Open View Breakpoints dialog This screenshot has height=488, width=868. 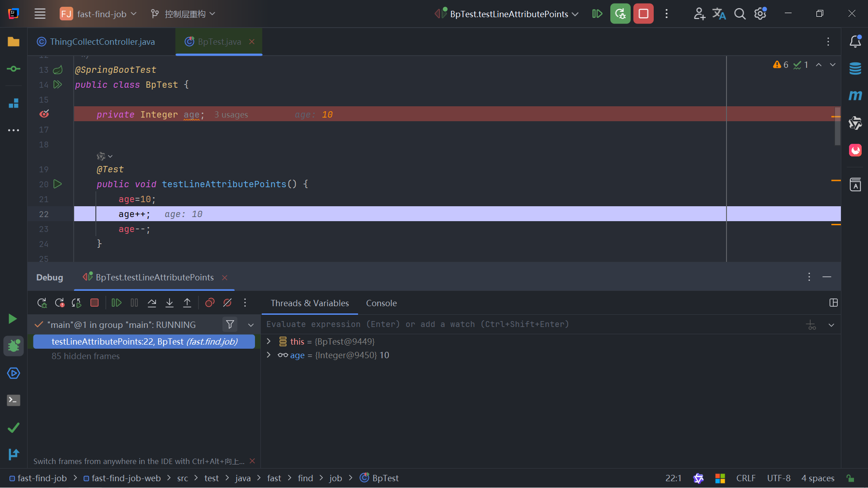(x=210, y=303)
